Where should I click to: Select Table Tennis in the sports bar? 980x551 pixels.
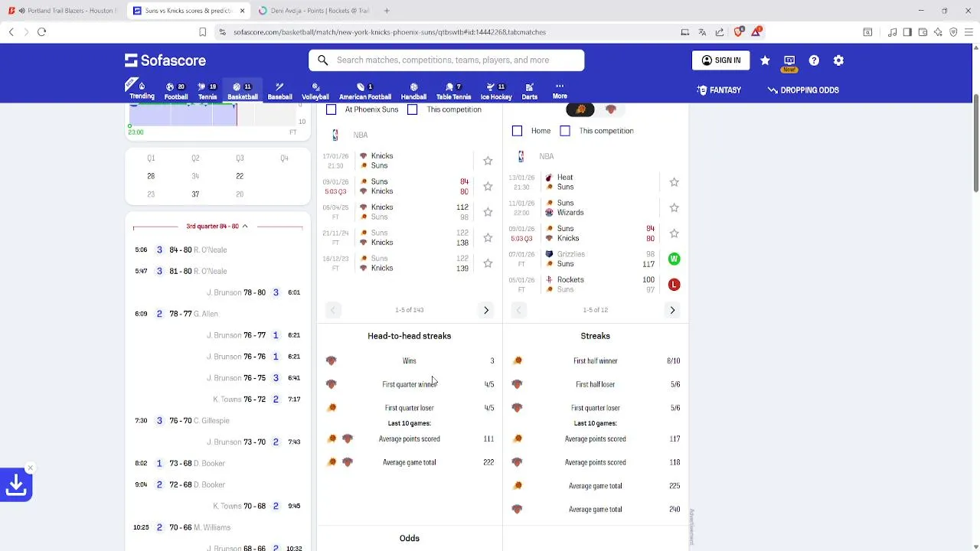point(453,91)
